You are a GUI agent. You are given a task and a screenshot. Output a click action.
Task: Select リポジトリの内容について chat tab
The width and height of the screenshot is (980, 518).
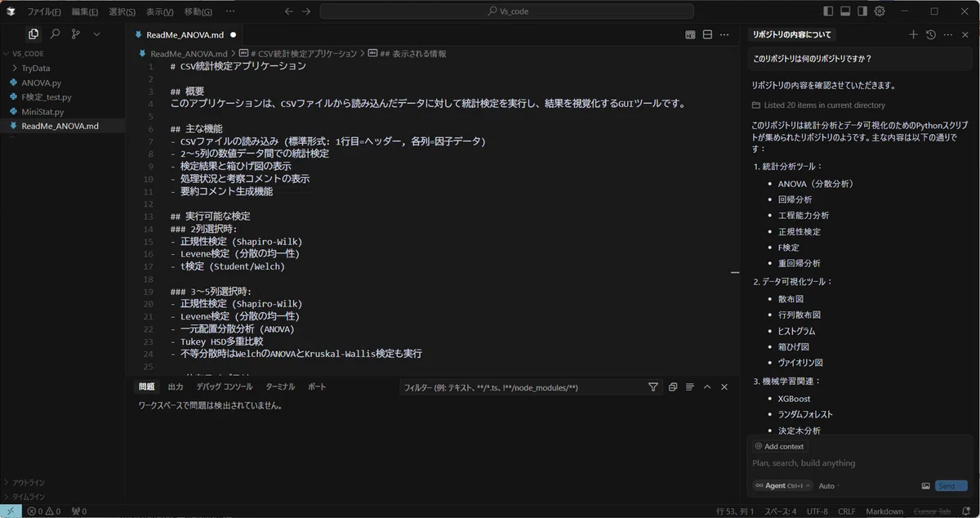point(792,34)
